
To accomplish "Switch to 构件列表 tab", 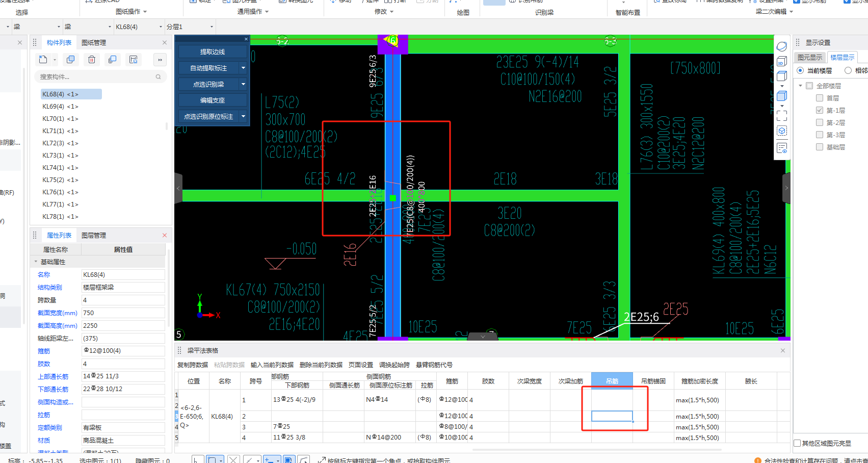I will pos(59,43).
